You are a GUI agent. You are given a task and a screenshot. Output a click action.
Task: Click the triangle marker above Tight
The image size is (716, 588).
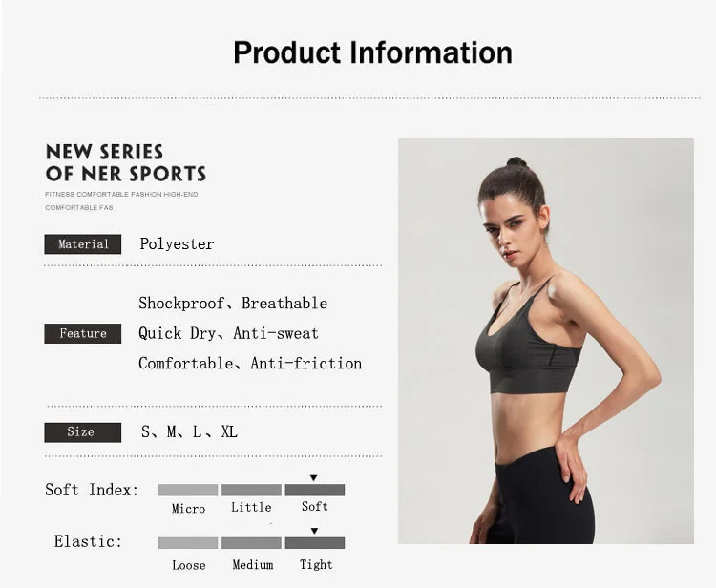click(314, 531)
